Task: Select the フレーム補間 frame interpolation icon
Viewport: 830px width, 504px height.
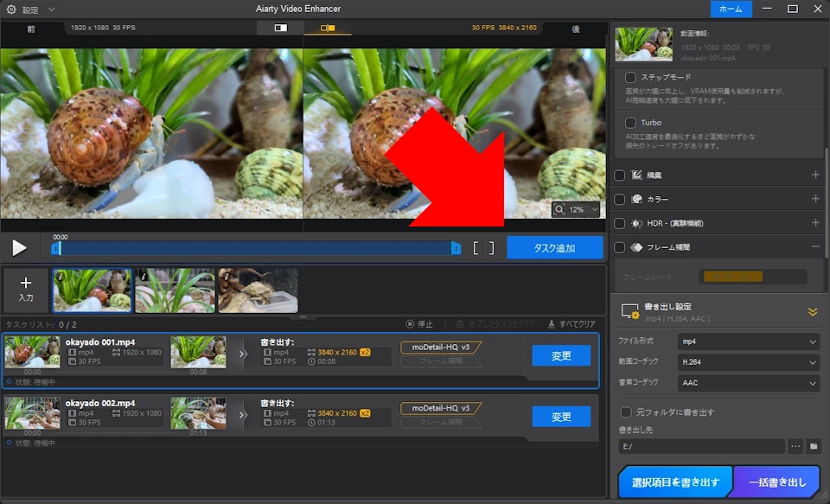Action: pyautogui.click(x=635, y=246)
